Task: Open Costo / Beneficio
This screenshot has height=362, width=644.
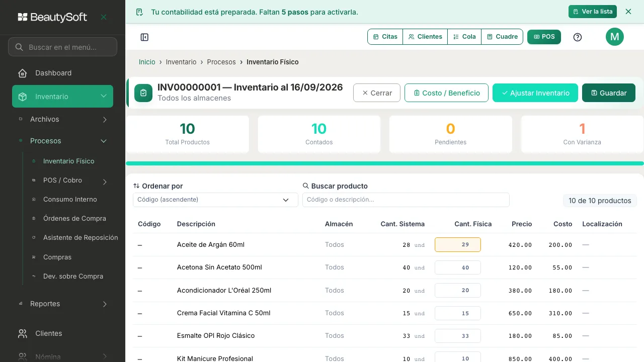Action: [x=446, y=93]
